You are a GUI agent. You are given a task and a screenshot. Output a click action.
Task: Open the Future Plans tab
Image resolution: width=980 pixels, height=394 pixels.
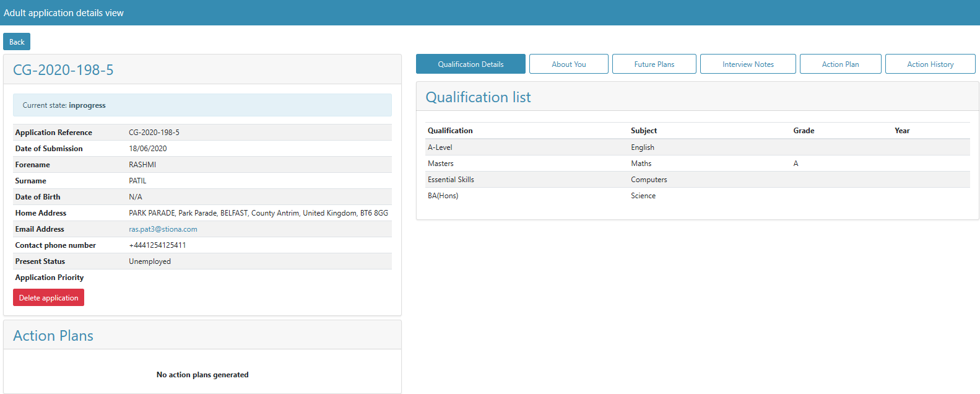[x=654, y=64]
